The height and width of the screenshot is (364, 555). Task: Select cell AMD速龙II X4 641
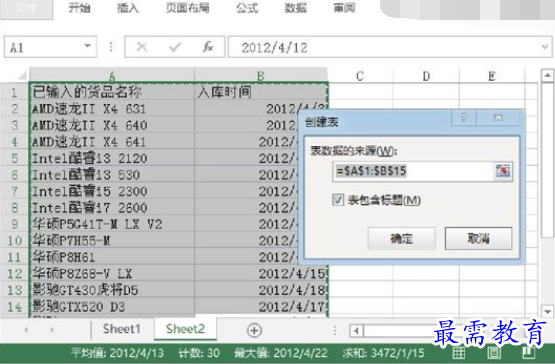click(112, 142)
